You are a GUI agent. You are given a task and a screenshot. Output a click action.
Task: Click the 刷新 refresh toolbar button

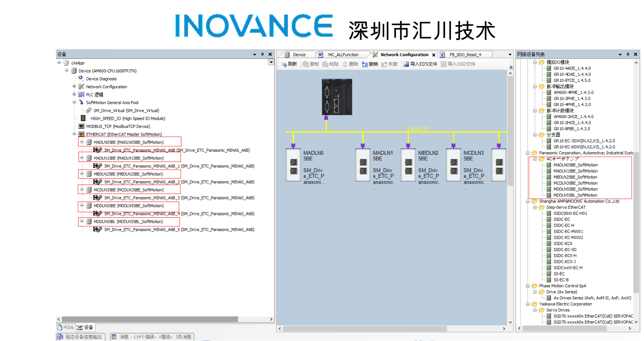[289, 64]
